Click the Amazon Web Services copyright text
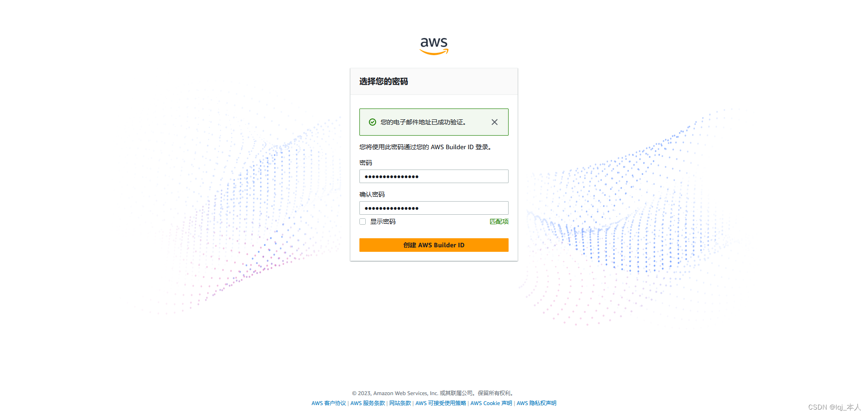 [434, 393]
